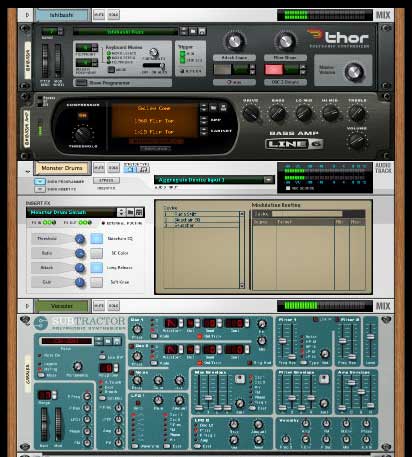Solo the Monster Drums track

[x=113, y=168]
